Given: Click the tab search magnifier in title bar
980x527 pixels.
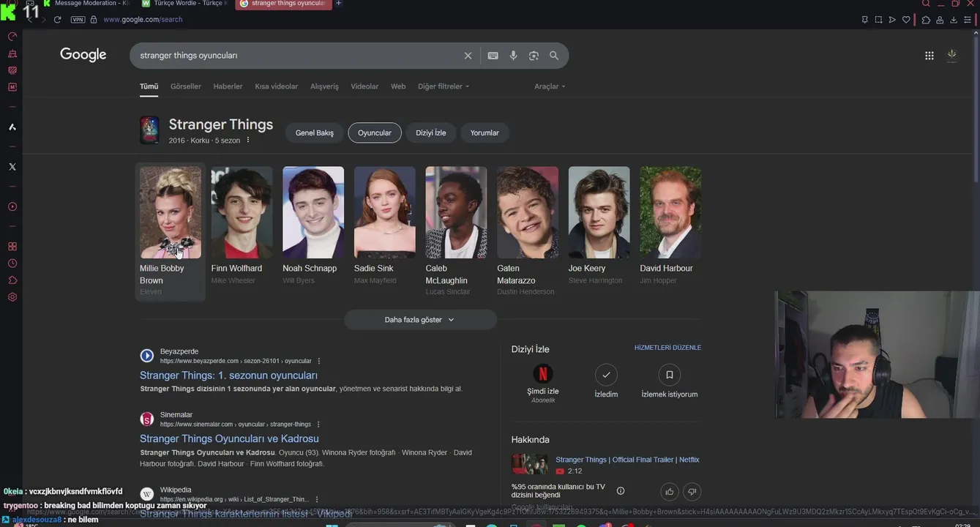Looking at the screenshot, I should pyautogui.click(x=926, y=4).
